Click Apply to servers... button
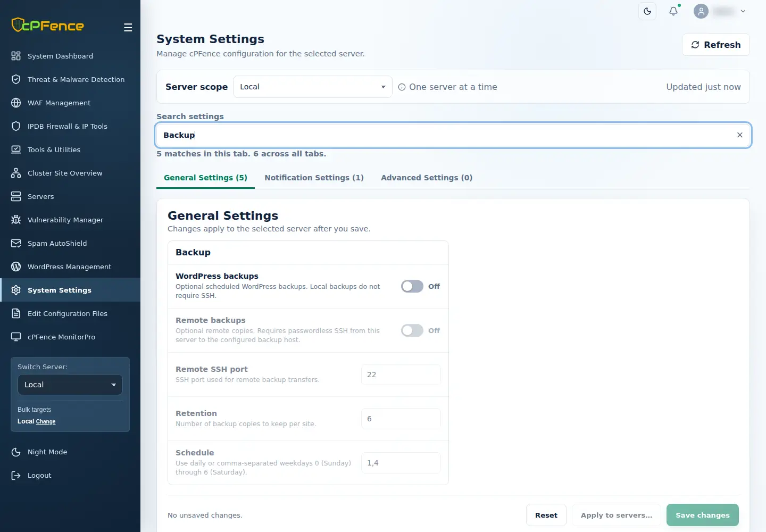The width and height of the screenshot is (766, 532). [617, 515]
